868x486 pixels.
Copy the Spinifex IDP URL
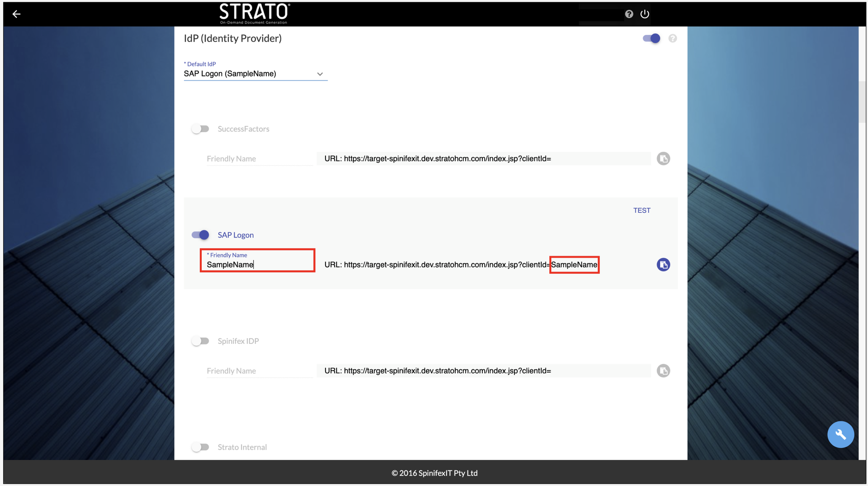(663, 371)
